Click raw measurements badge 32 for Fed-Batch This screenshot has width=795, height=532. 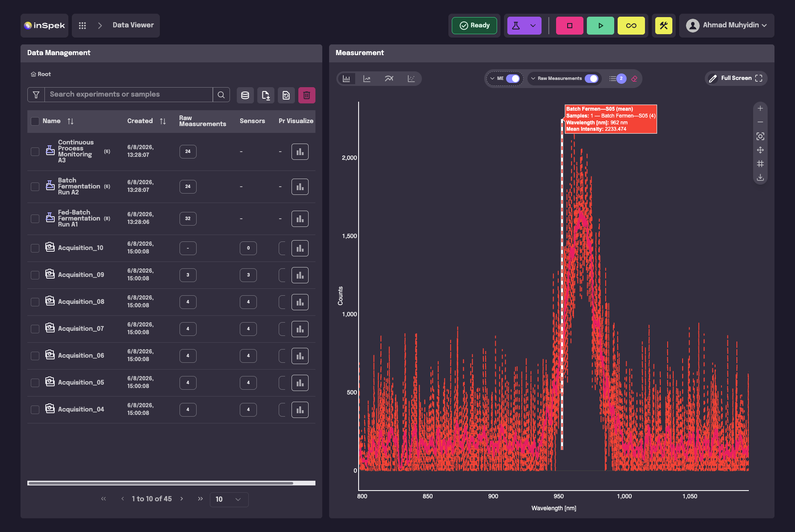pos(188,219)
